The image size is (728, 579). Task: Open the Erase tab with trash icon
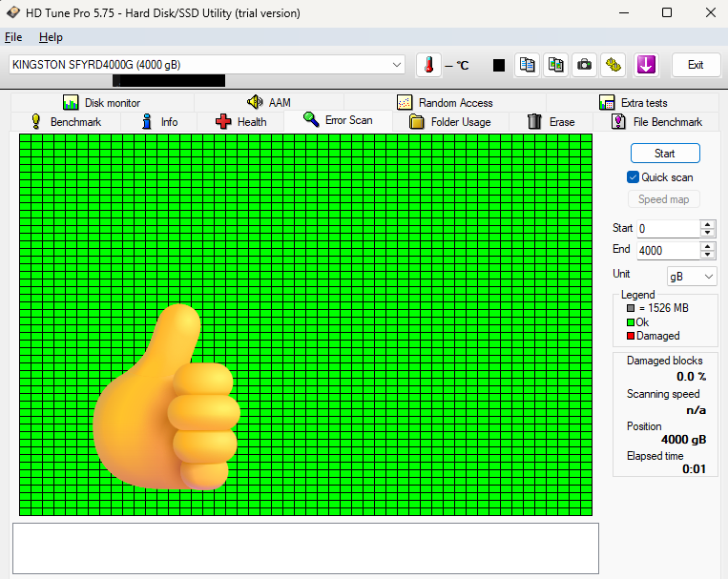[551, 122]
